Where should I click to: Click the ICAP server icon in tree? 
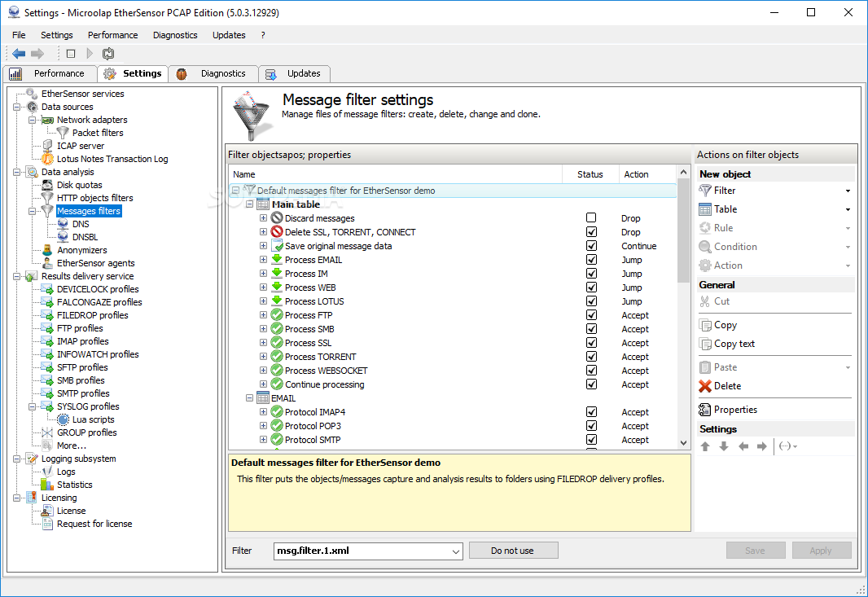[x=47, y=146]
